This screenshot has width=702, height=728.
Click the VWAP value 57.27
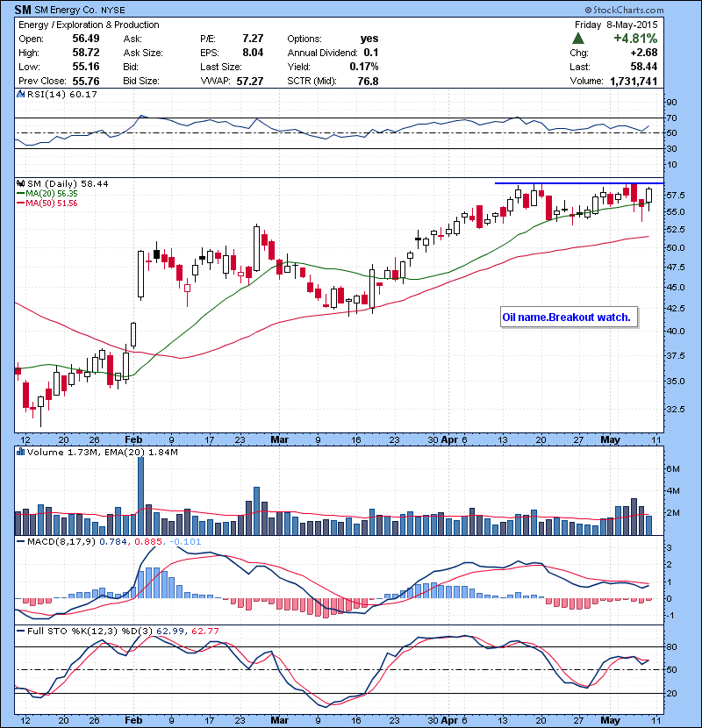click(x=250, y=82)
